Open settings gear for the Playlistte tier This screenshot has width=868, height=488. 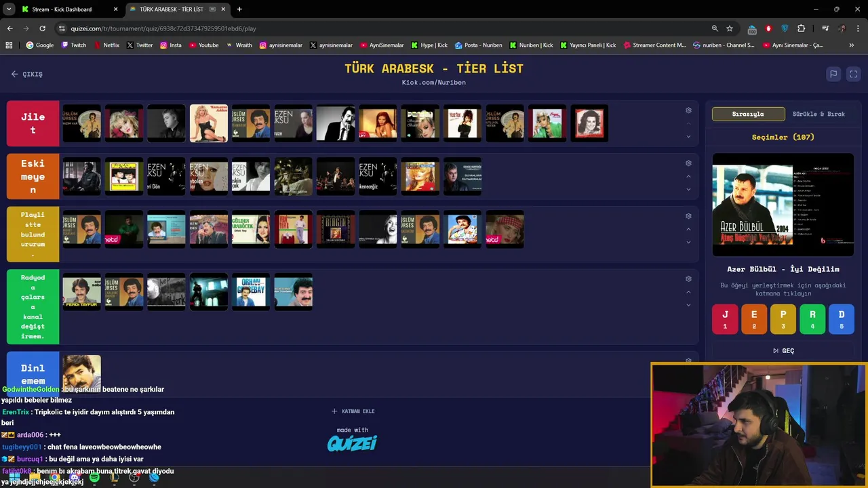[x=688, y=216]
